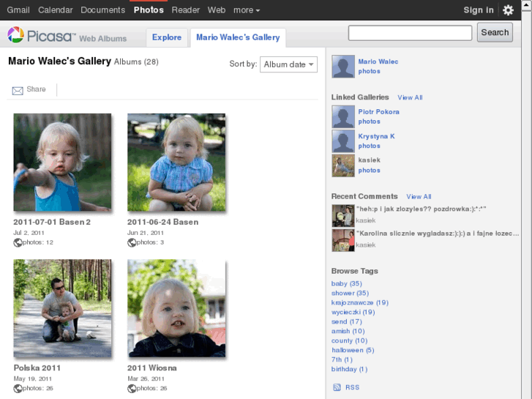Open Calendar from the top bar
The height and width of the screenshot is (399, 532).
56,10
